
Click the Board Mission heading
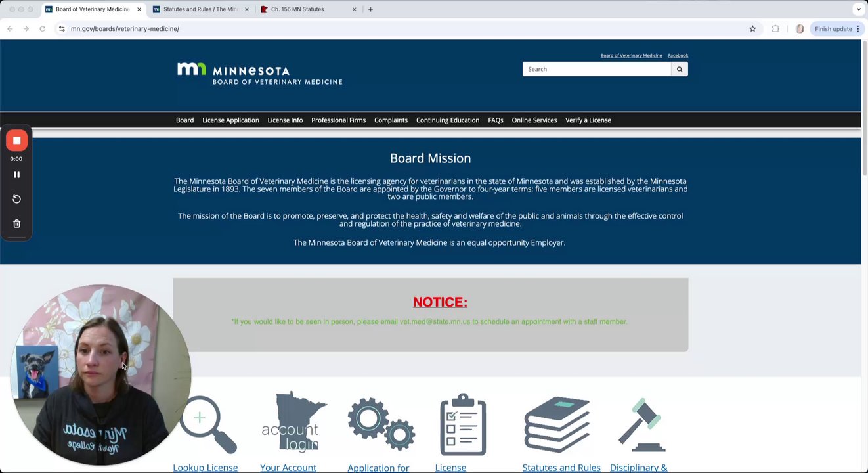pos(430,158)
